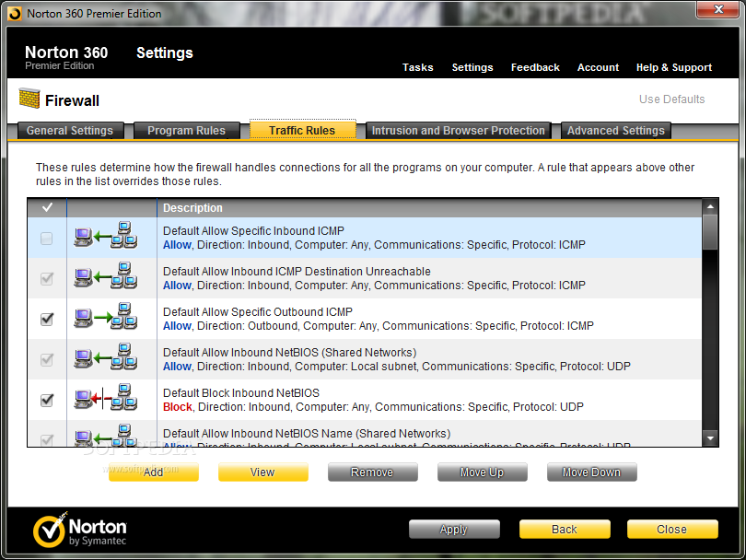
Task: Open Help & Support
Action: tap(674, 67)
